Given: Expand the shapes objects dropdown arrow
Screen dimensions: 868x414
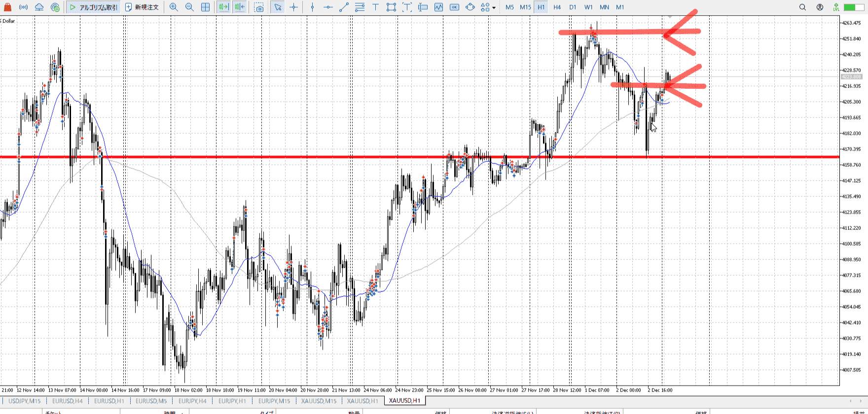Looking at the screenshot, I should click(494, 7).
